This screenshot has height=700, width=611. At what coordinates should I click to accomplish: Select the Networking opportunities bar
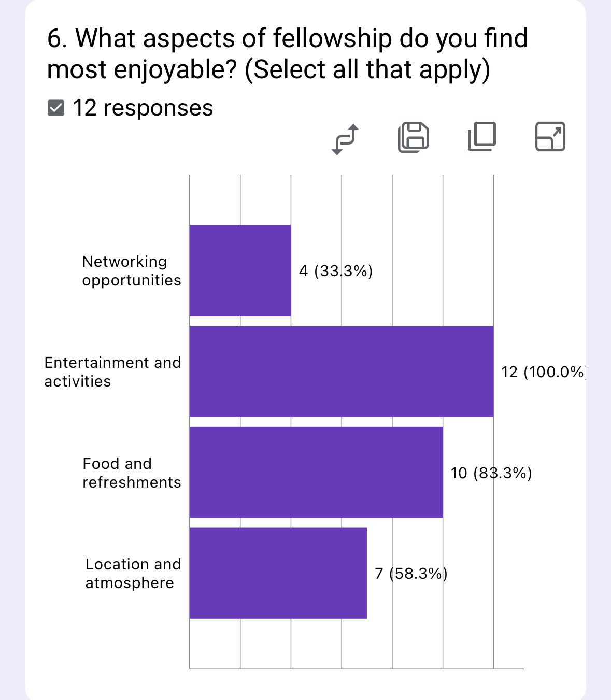click(x=240, y=270)
